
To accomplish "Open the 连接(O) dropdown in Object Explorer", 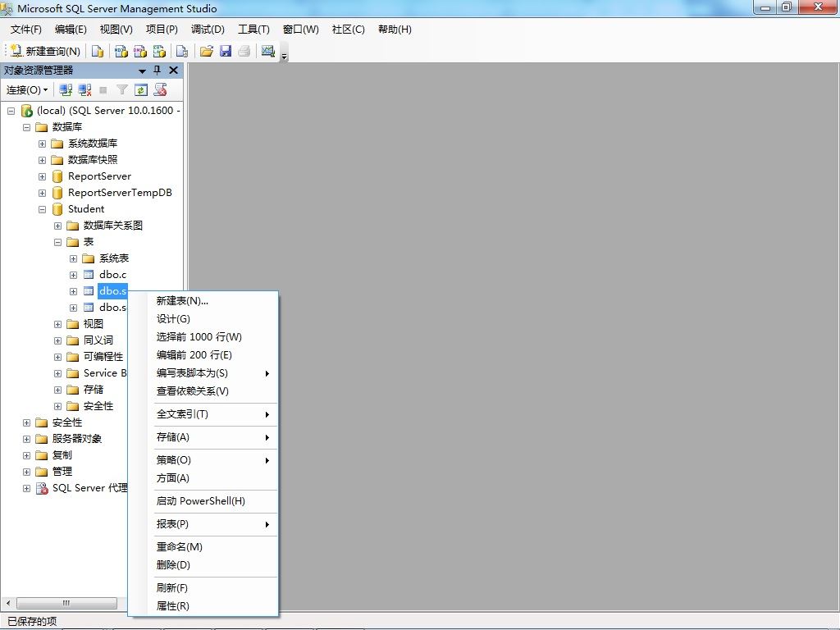I will coord(27,90).
